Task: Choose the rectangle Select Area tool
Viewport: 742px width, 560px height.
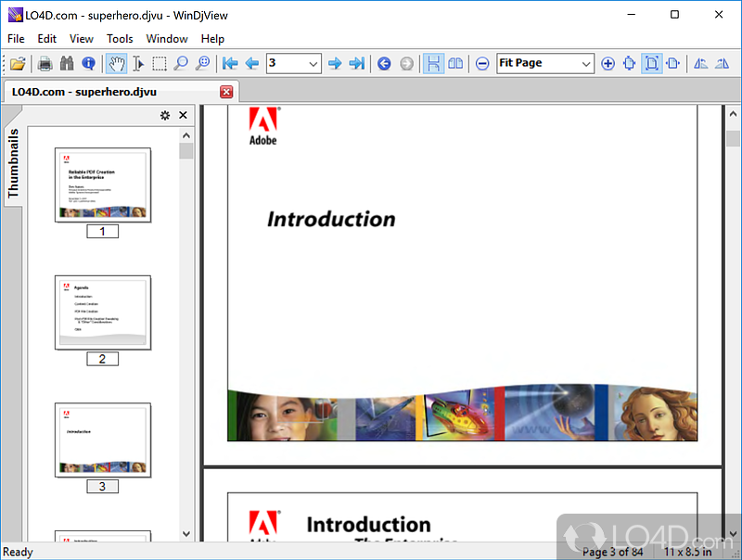Action: tap(160, 63)
